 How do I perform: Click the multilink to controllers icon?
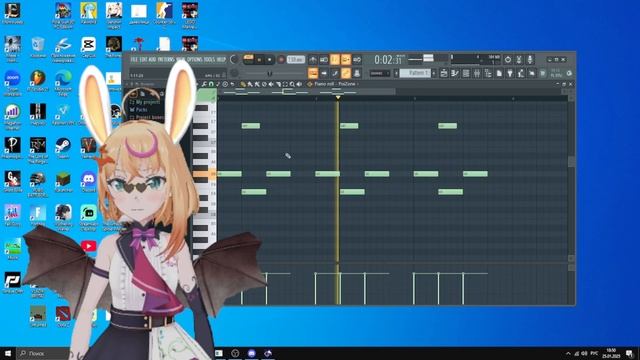point(357,73)
